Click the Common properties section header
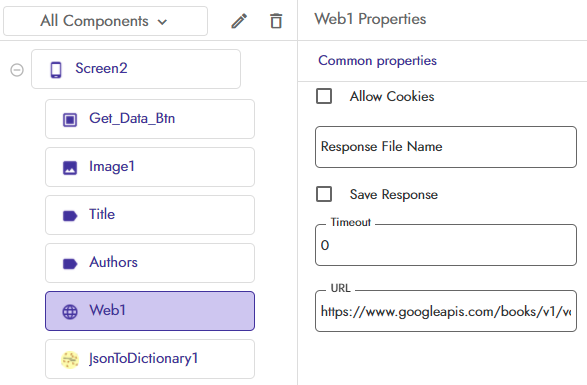The image size is (587, 385). (x=377, y=61)
